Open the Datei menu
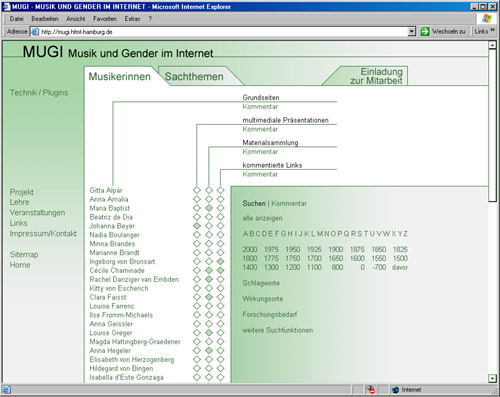The image size is (500, 397). (x=16, y=19)
